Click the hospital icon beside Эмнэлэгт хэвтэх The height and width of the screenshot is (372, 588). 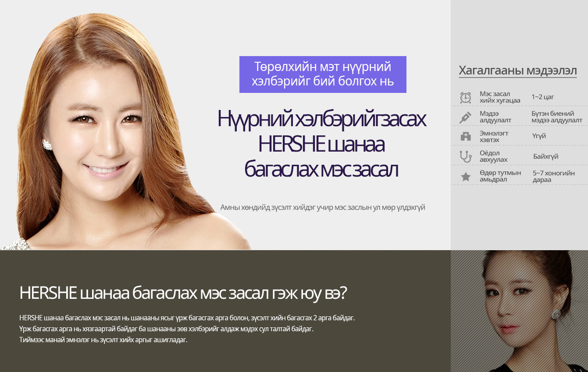pyautogui.click(x=466, y=137)
